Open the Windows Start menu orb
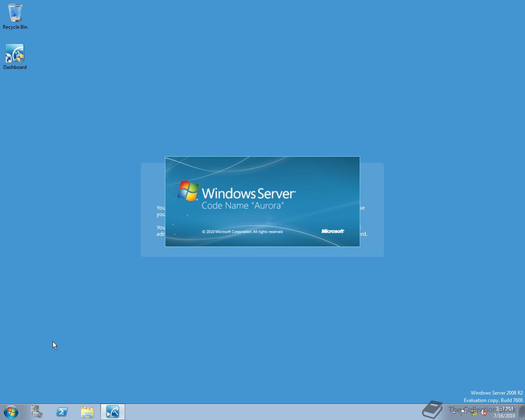The height and width of the screenshot is (420, 525). [x=11, y=412]
